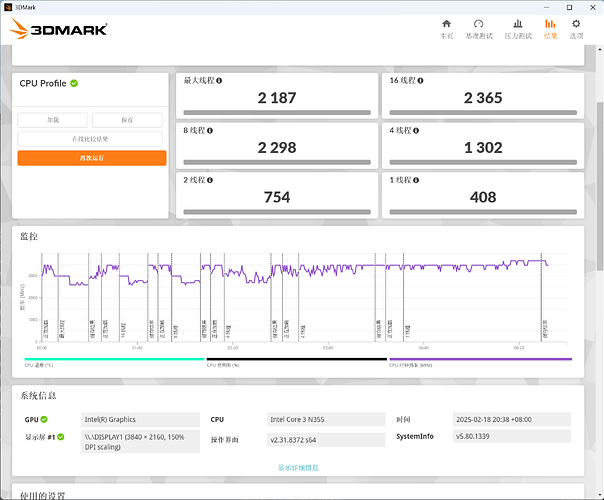Toggle the CPU 温度 teal legend line
The width and height of the screenshot is (604, 500).
tap(113, 359)
